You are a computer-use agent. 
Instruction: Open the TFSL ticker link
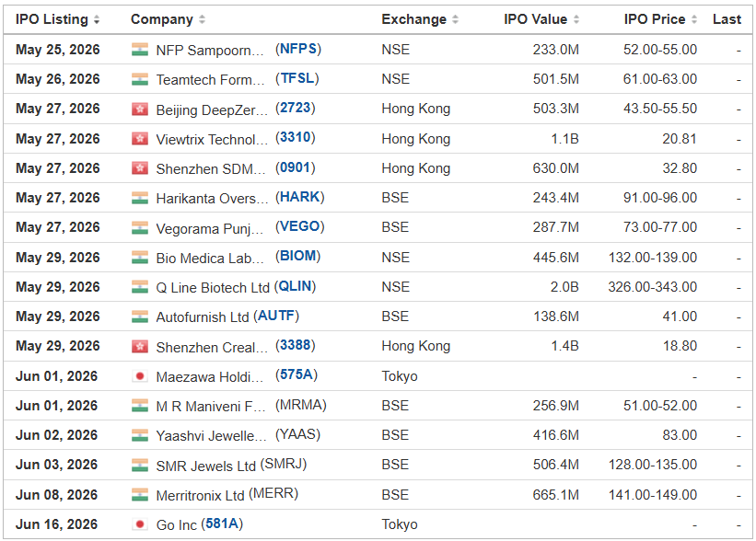click(297, 78)
